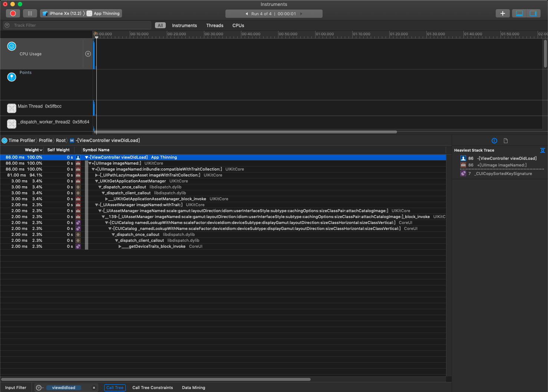Open the track filter options icon

7,25
